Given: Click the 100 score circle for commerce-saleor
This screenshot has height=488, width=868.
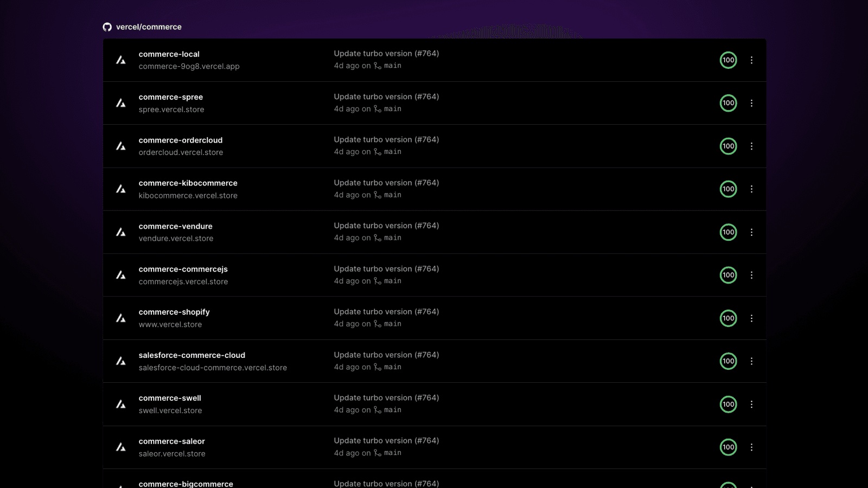Looking at the screenshot, I should [728, 447].
